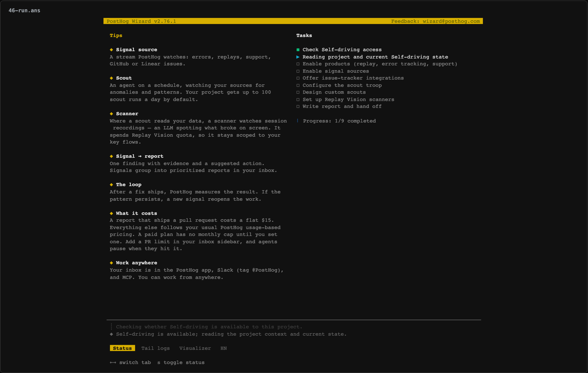
Task: Click the Write report and hand off text
Action: (x=342, y=107)
